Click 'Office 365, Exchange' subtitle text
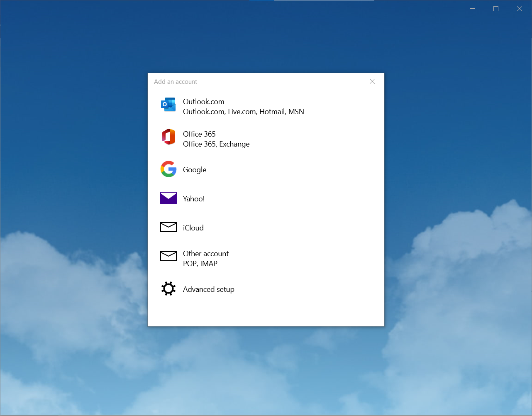Screen dimensions: 532x416 click(216, 144)
